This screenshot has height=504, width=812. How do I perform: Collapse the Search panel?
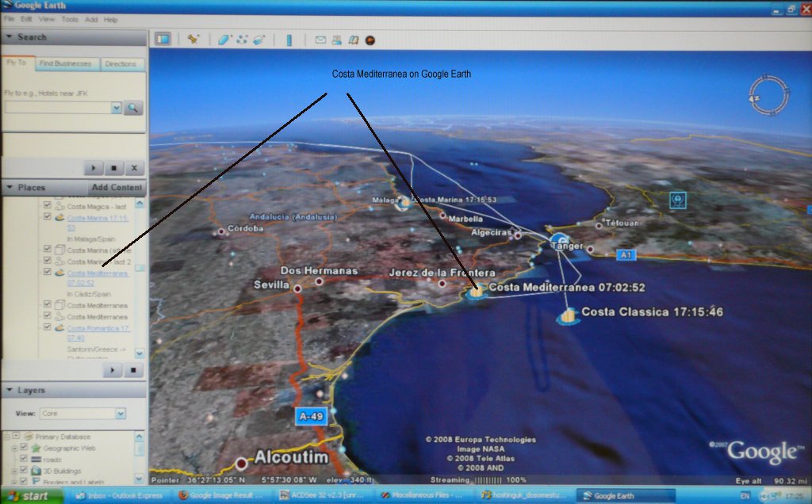[9, 36]
